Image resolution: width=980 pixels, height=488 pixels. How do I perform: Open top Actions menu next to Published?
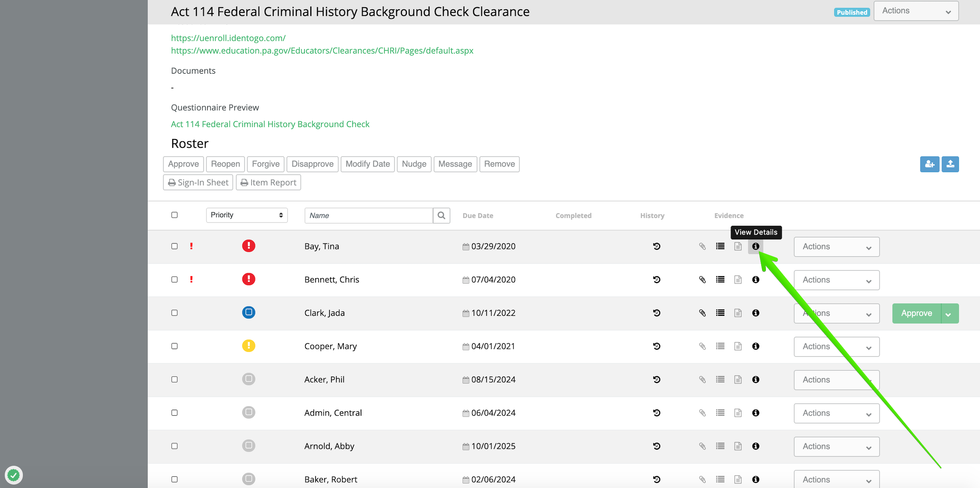coord(915,11)
